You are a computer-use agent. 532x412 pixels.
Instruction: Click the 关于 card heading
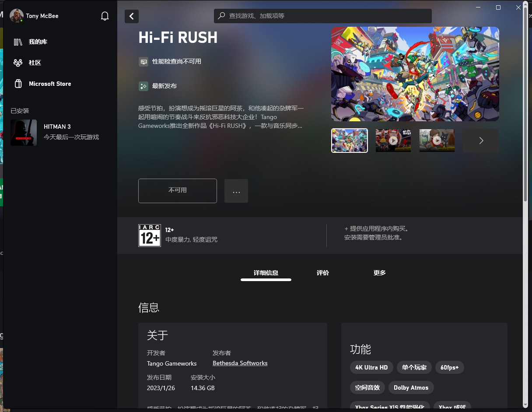coord(157,335)
